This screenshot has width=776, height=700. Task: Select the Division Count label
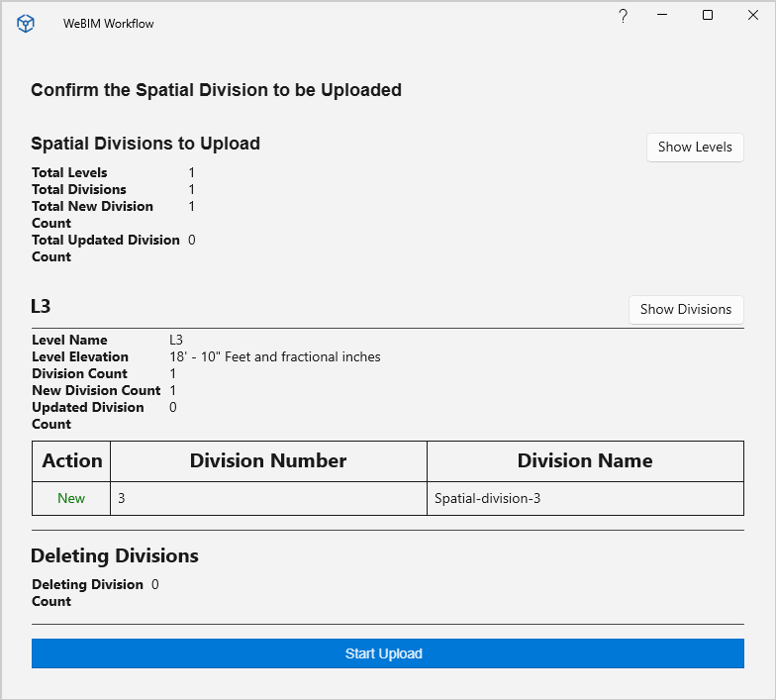click(x=79, y=374)
